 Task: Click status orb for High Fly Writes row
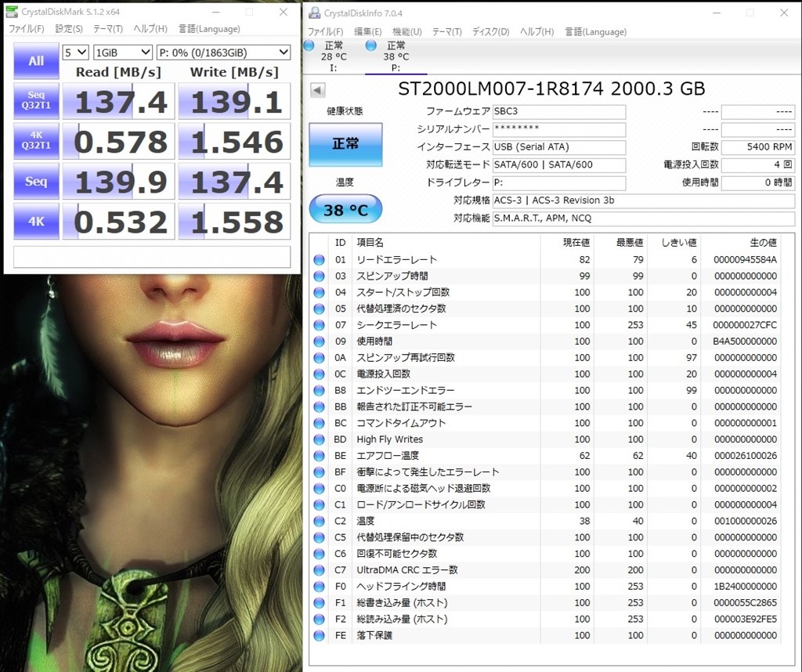coord(320,440)
